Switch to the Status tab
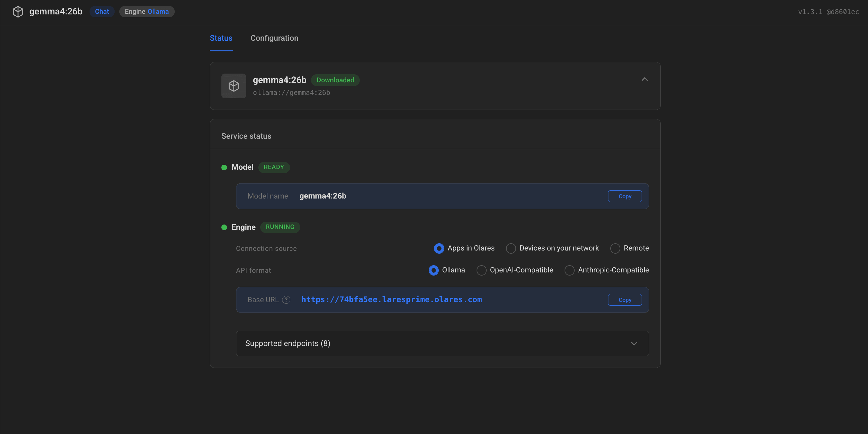The image size is (868, 434). click(221, 38)
